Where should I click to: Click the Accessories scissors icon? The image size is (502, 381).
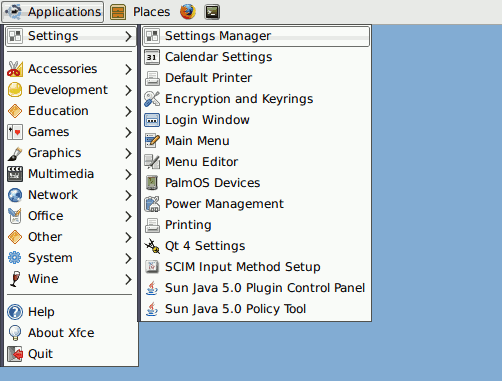click(x=15, y=69)
